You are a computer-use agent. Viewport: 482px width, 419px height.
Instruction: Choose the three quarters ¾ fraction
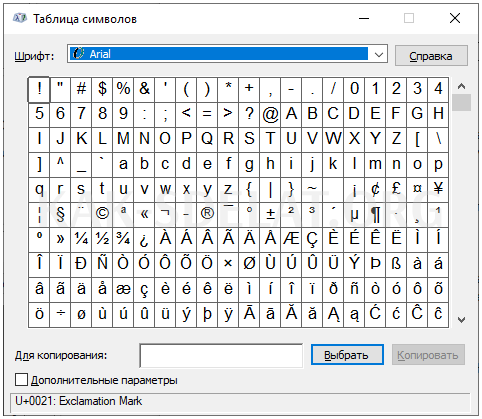tap(123, 239)
